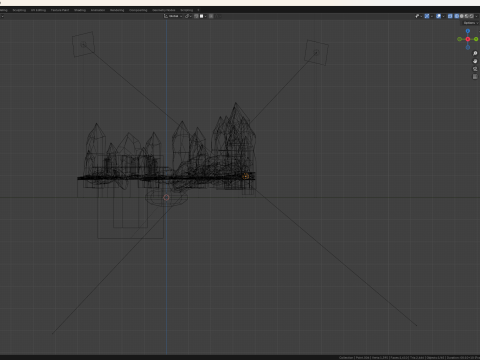This screenshot has width=480, height=360.
Task: Click the red X axis gizmo ball
Action: click(468, 39)
